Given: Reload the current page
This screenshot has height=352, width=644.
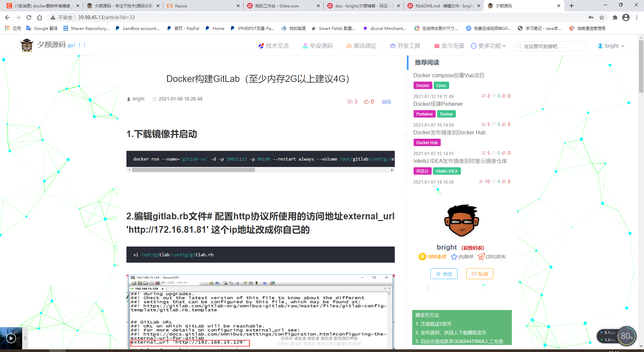Looking at the screenshot, I should coord(29,17).
